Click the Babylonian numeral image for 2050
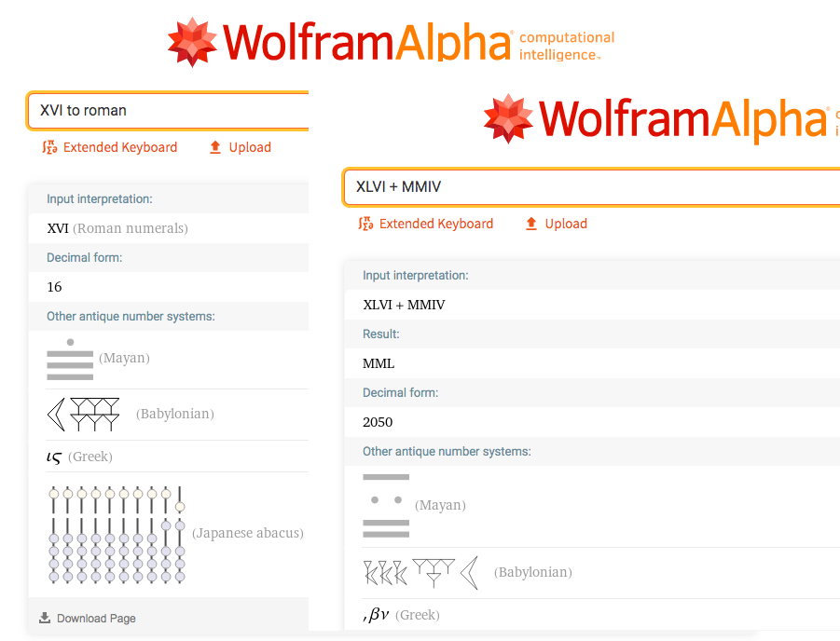The height and width of the screenshot is (641, 840). [x=420, y=572]
